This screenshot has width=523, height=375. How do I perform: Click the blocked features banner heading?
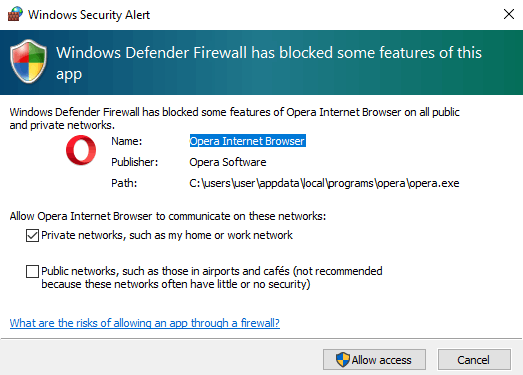pos(269,63)
